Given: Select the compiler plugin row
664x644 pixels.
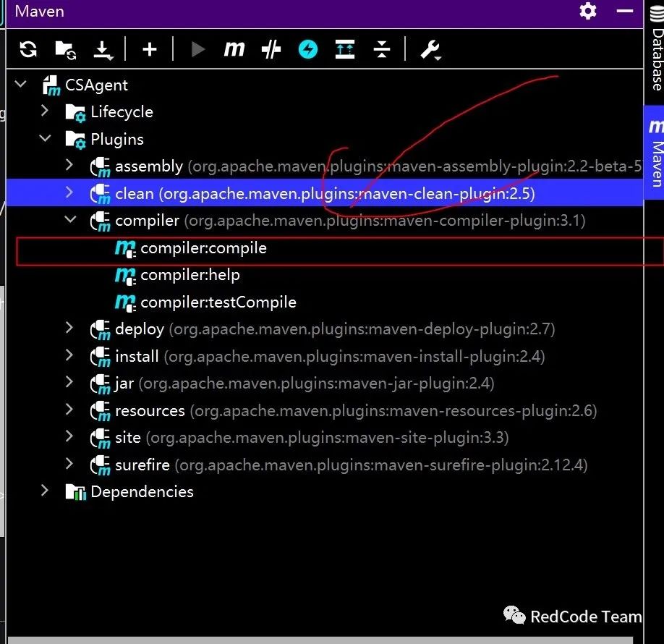Looking at the screenshot, I should [x=325, y=220].
